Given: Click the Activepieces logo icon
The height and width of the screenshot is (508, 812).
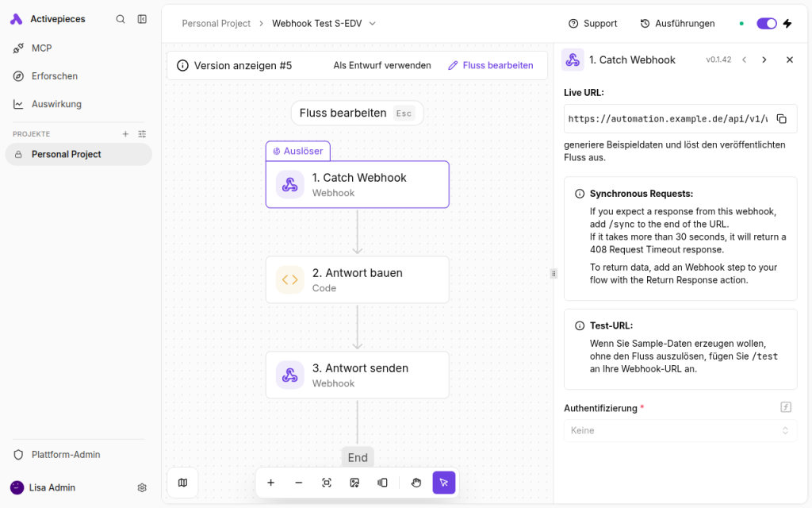Looking at the screenshot, I should click(x=17, y=19).
